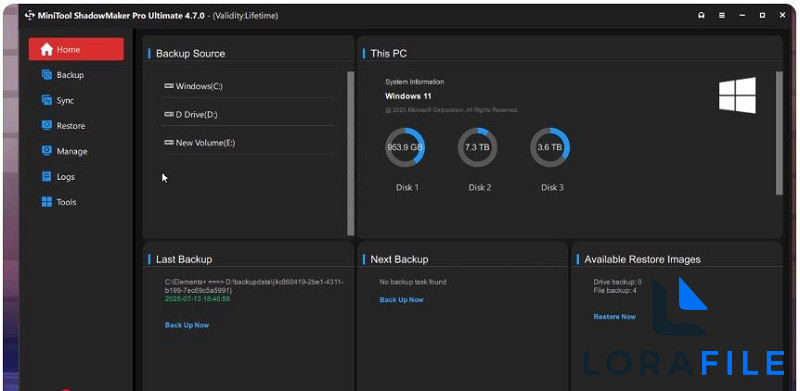
Task: Click the This PC panel scrollbar
Action: (779, 133)
